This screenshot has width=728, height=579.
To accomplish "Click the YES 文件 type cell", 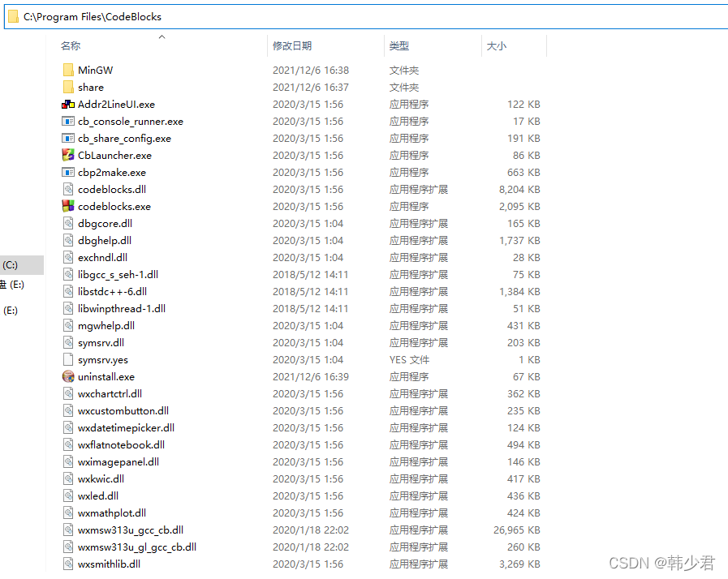I will pos(410,359).
